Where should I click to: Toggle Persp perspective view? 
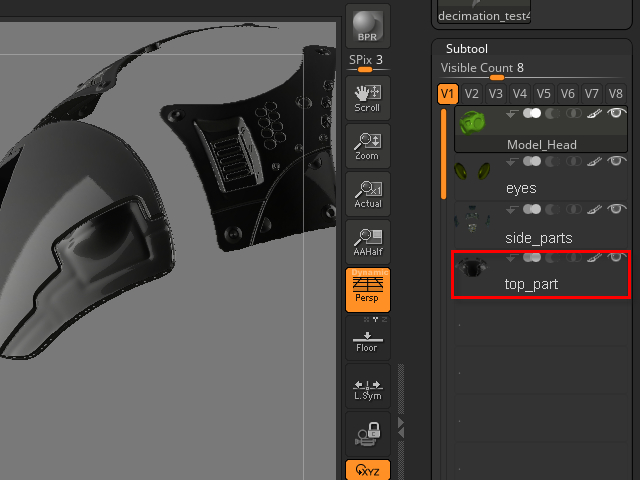tap(367, 290)
